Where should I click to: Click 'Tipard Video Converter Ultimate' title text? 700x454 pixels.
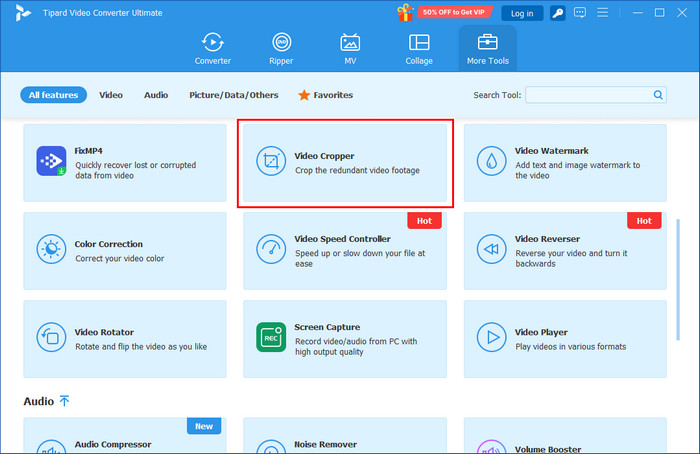coord(103,13)
